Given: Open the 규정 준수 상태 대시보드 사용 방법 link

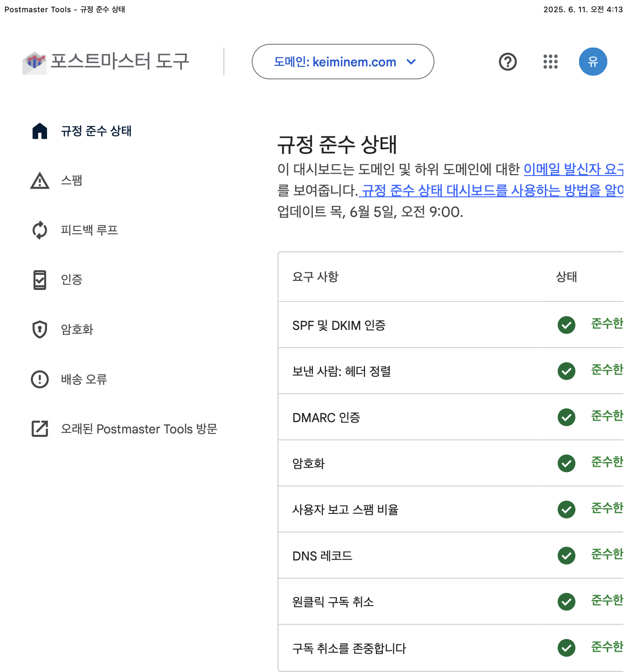Looking at the screenshot, I should 492,191.
